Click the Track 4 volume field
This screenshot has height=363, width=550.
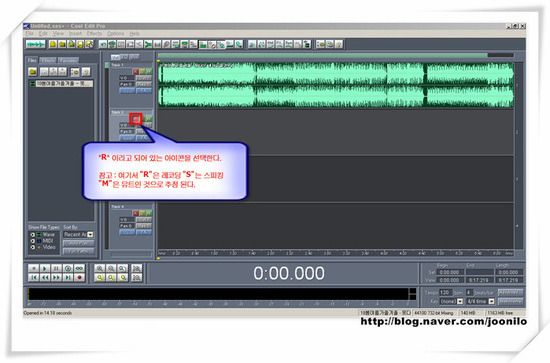point(127,220)
